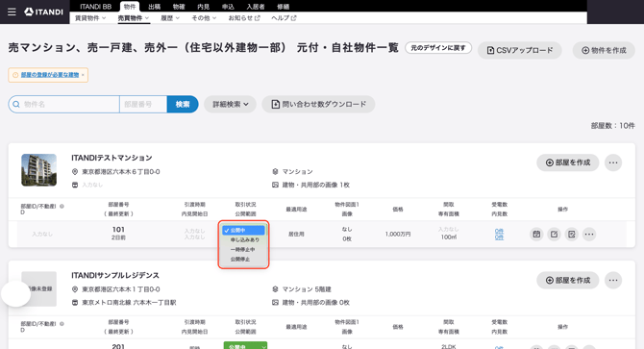
Task: Click room number 101
Action: point(118,230)
